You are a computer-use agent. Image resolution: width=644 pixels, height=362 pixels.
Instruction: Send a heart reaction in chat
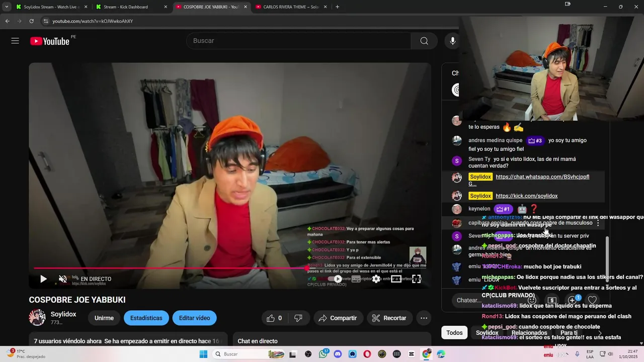[592, 300]
